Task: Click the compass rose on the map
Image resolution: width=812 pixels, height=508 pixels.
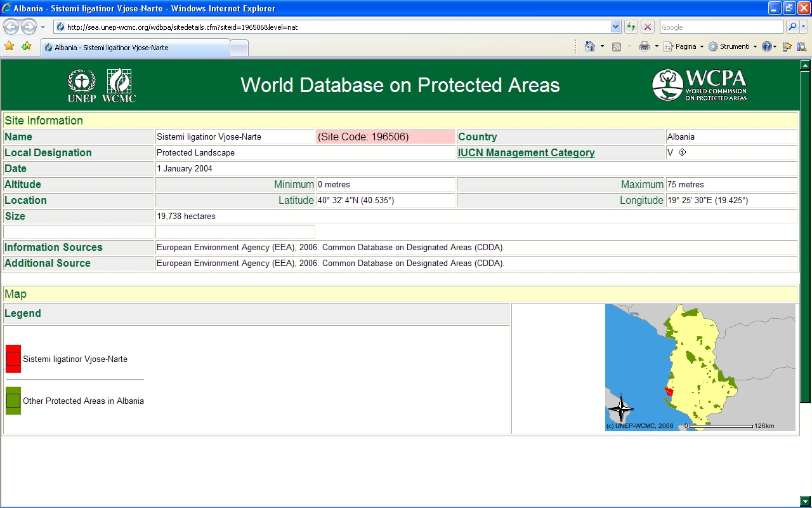Action: (620, 408)
